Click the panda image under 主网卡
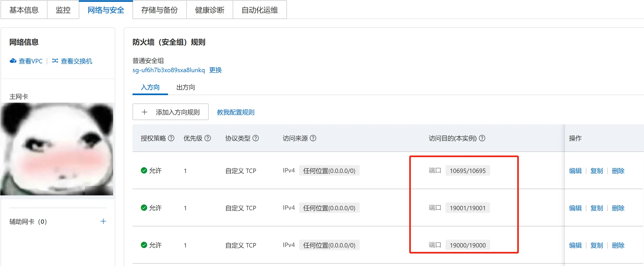Screen dimensions: 644x266 57,149
